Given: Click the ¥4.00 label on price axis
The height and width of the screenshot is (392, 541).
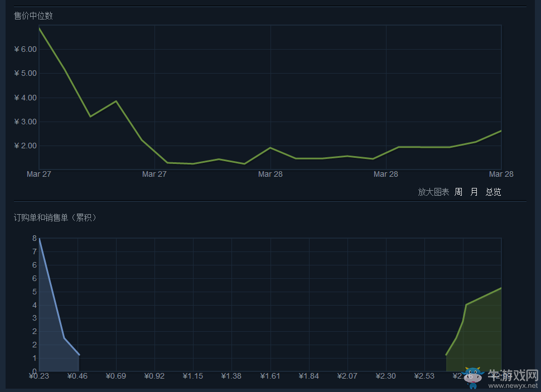Looking at the screenshot, I should [25, 98].
